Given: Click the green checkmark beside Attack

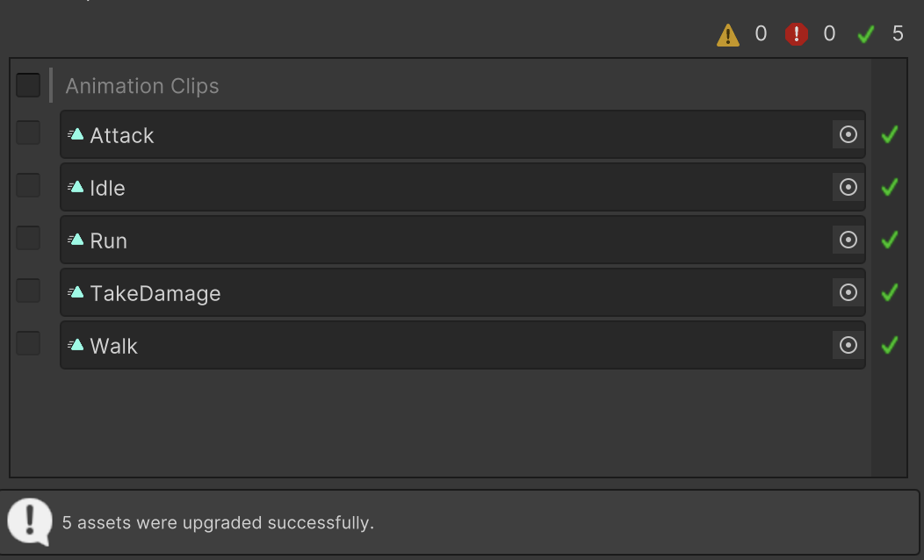Looking at the screenshot, I should [889, 134].
